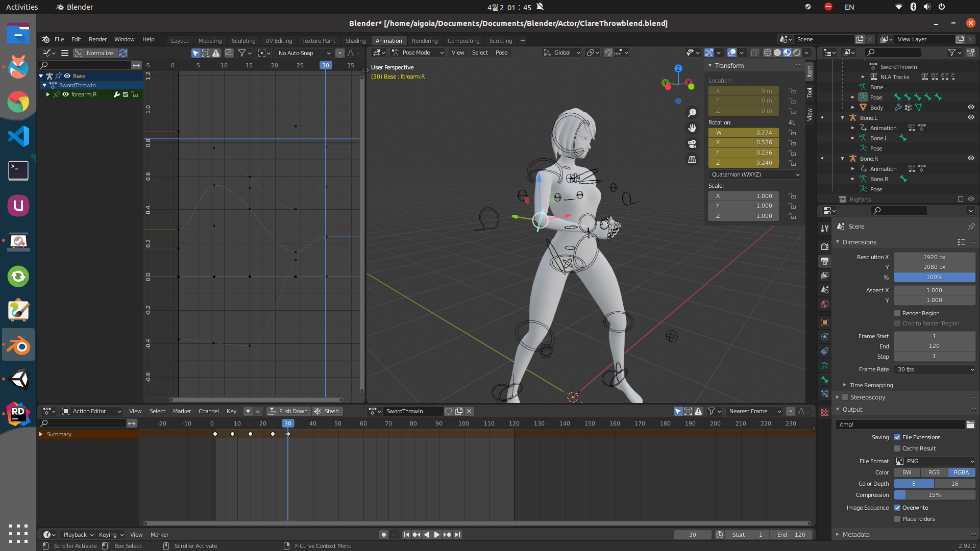This screenshot has width=980, height=551.
Task: Open the Pose menu in viewport
Action: 501,53
